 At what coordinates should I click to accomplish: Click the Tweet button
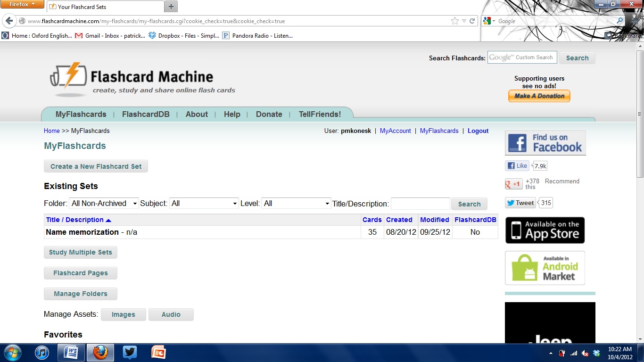point(520,203)
